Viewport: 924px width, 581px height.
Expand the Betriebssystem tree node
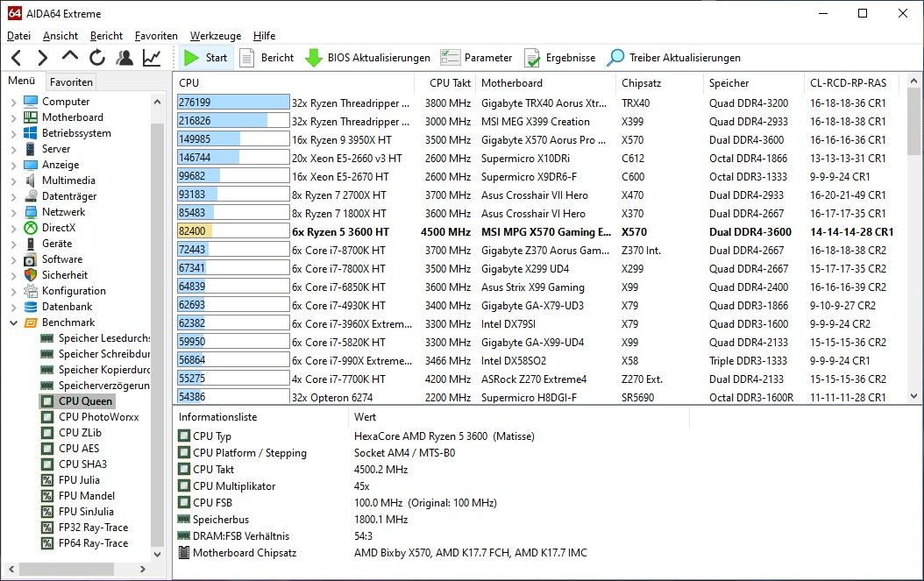point(13,134)
